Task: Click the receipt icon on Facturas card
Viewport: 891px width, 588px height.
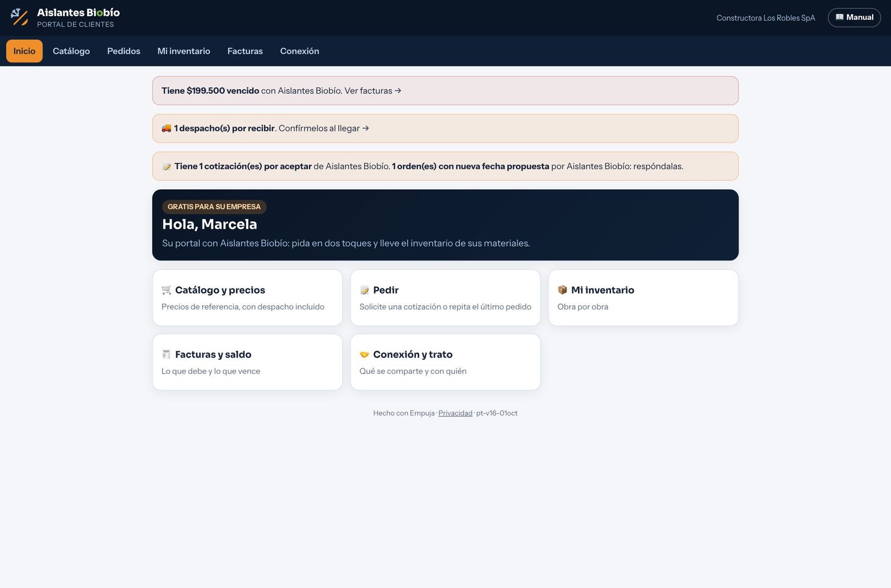Action: pyautogui.click(x=167, y=354)
